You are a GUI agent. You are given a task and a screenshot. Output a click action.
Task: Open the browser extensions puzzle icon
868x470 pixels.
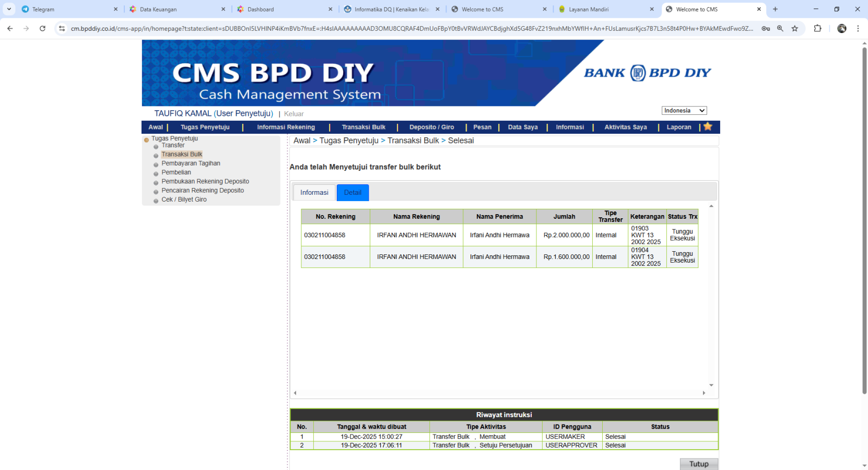point(817,29)
